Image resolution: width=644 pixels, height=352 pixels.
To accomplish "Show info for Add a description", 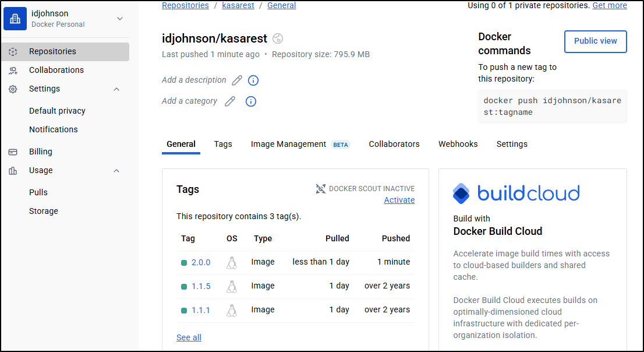I will coord(253,80).
